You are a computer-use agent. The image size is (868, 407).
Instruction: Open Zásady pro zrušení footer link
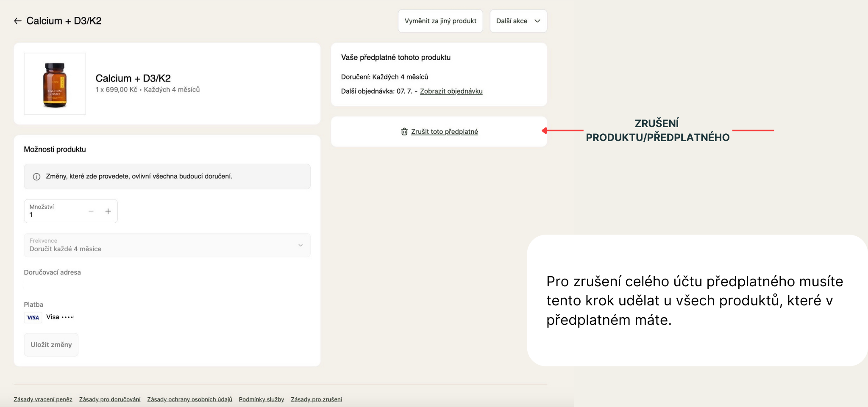click(x=316, y=399)
